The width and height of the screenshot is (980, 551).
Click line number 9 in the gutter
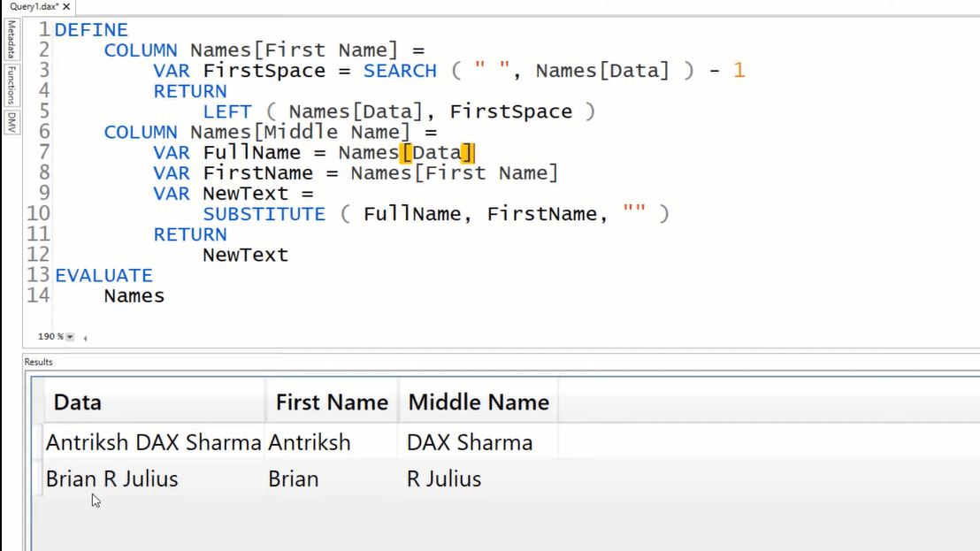coord(43,194)
